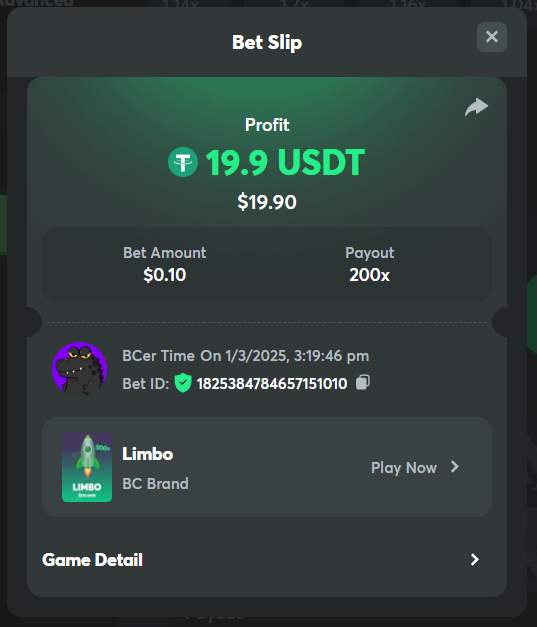Click Play Now link
The width and height of the screenshot is (537, 627).
(404, 467)
